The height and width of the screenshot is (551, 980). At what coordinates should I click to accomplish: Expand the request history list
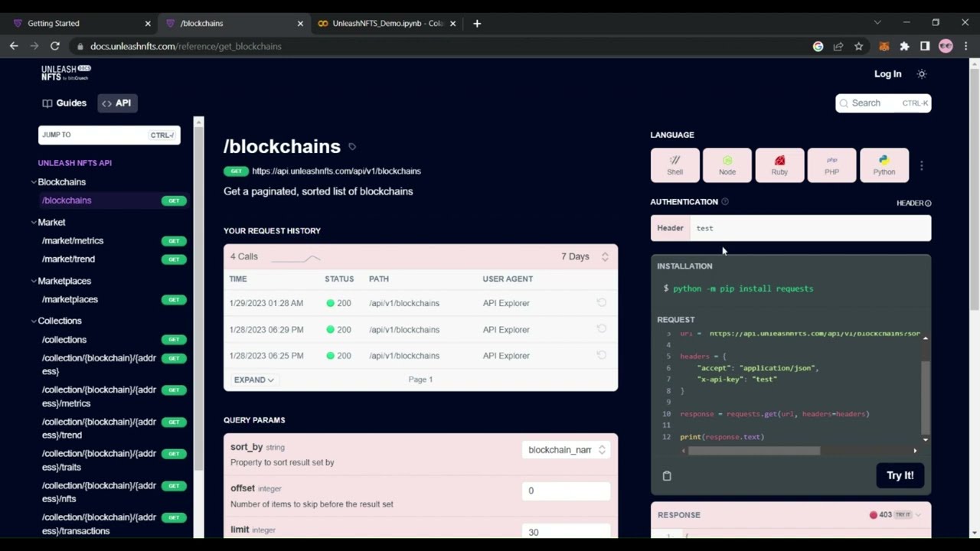click(253, 380)
